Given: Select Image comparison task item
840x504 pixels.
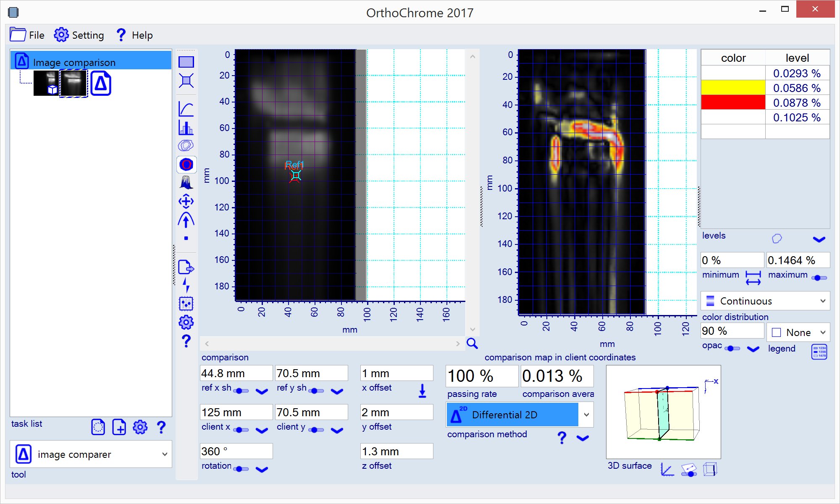Looking at the screenshot, I should (x=74, y=63).
